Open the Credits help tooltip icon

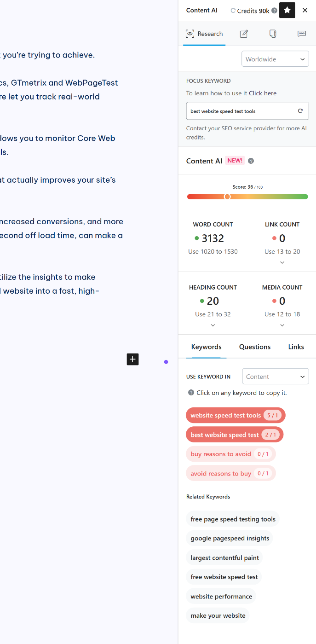point(274,10)
